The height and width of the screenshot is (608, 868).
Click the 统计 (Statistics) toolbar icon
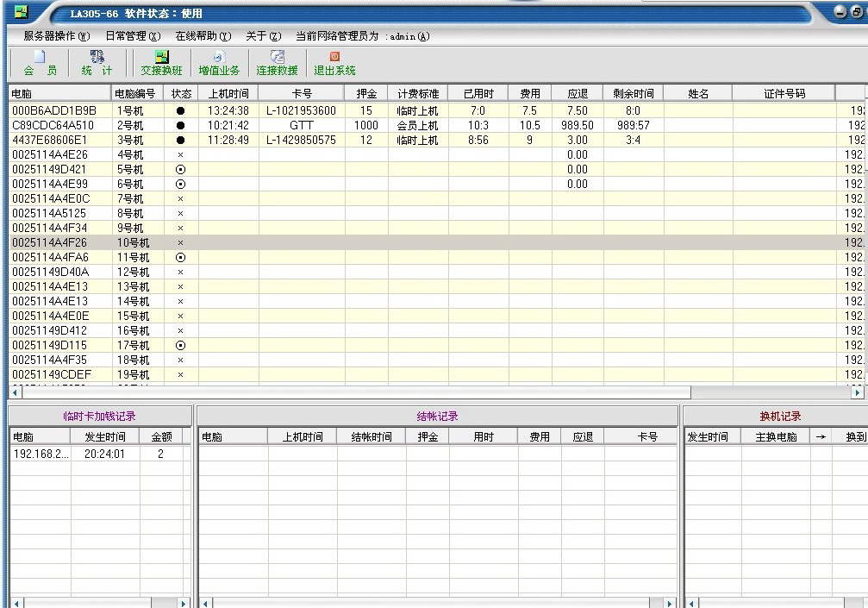tap(97, 63)
